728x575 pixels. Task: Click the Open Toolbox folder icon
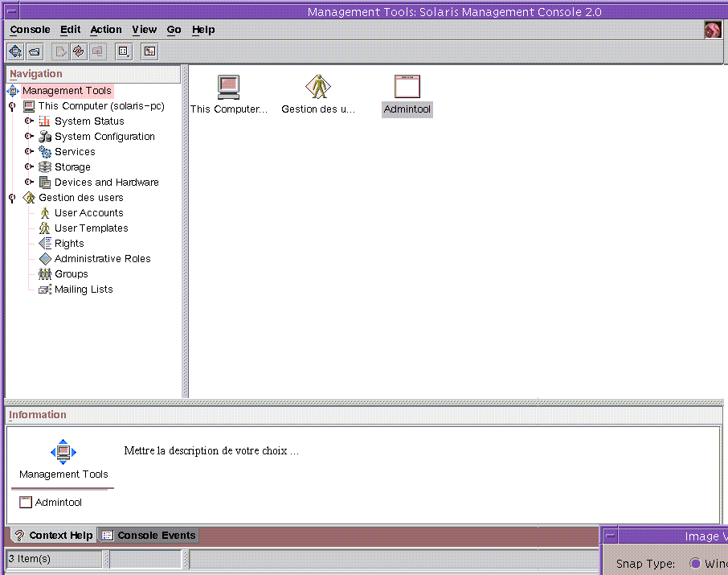tap(35, 51)
